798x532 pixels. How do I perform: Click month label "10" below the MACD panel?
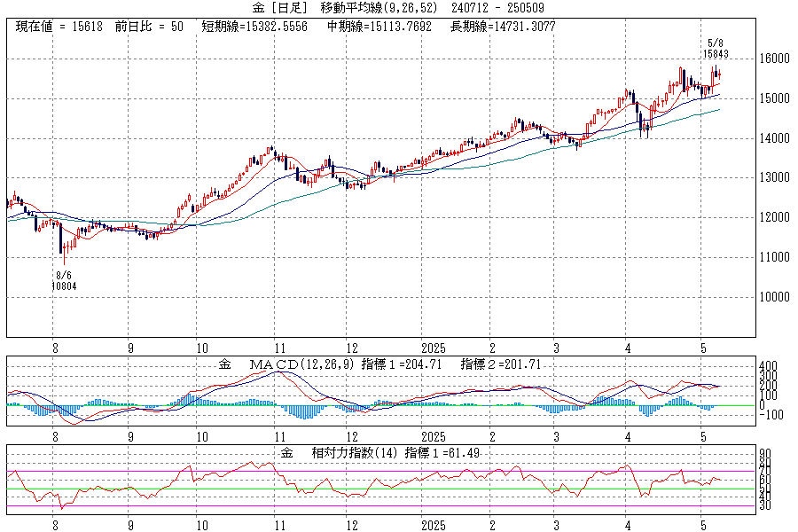202,437
